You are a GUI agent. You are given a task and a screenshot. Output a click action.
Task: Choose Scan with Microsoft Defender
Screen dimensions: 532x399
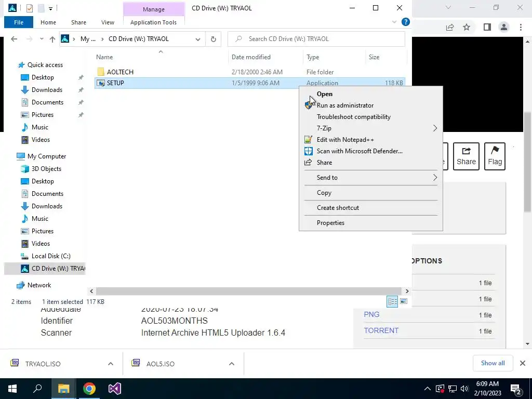pos(360,151)
